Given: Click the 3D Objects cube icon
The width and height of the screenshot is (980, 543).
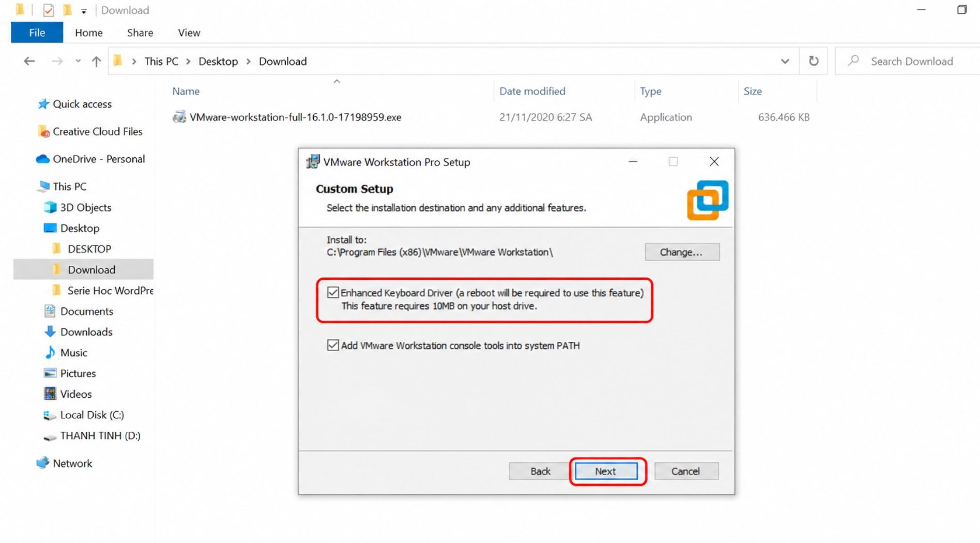Looking at the screenshot, I should [50, 207].
